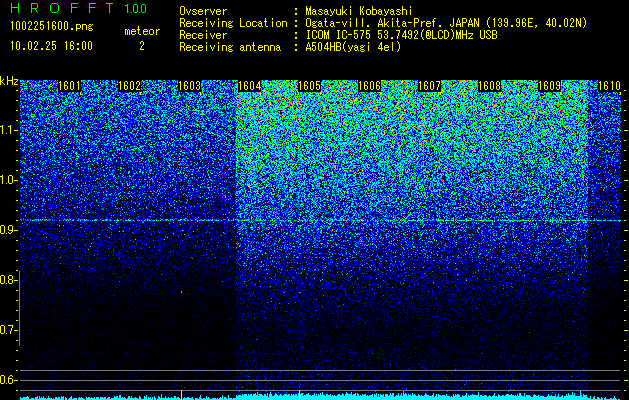Click the yellow meteor tick below 1603
The height and width of the screenshot is (400, 629).
tap(181, 394)
